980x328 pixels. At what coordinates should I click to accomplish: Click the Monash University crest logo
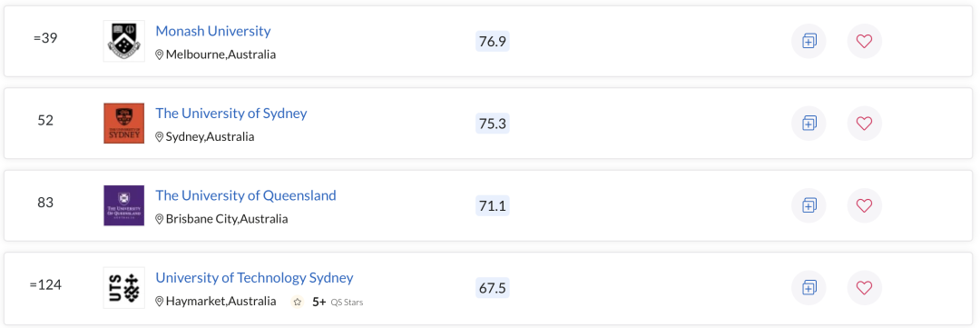(x=123, y=41)
